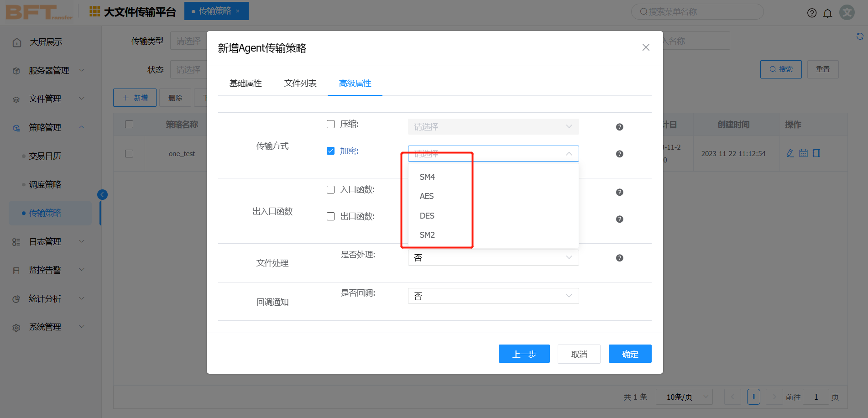Click the help icon beside compression row

coord(619,127)
